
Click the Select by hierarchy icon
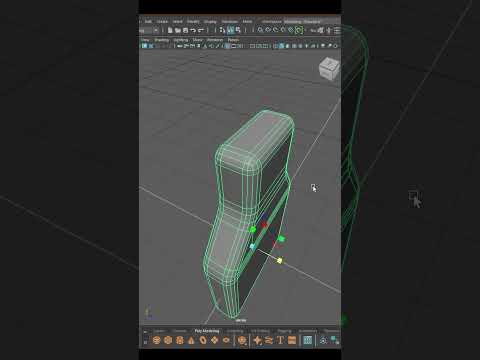pos(222,30)
